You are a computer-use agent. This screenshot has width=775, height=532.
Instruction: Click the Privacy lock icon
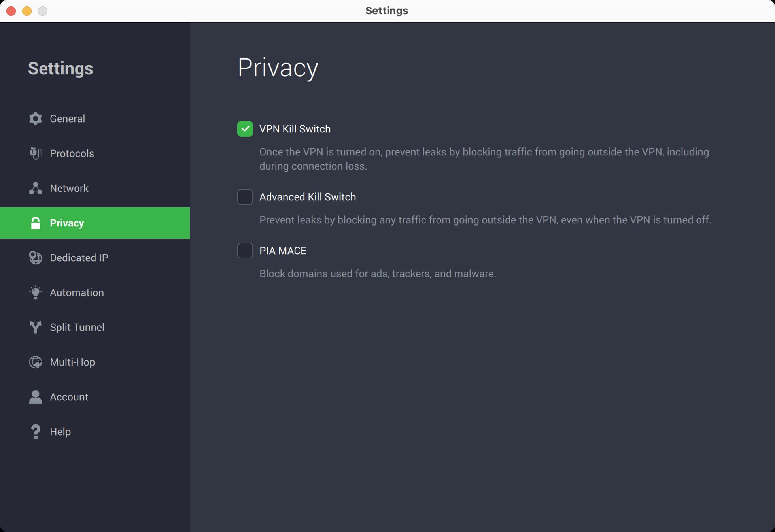pyautogui.click(x=36, y=223)
